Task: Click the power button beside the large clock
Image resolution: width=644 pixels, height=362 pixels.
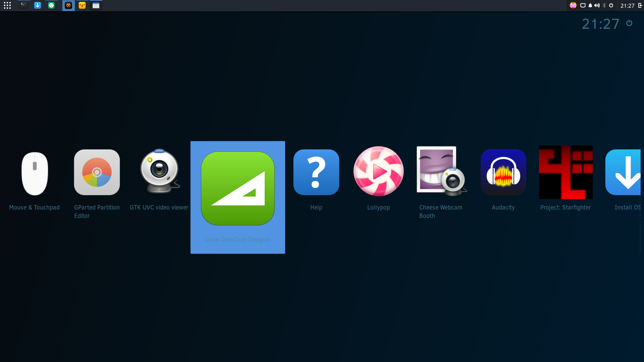Action: [629, 23]
